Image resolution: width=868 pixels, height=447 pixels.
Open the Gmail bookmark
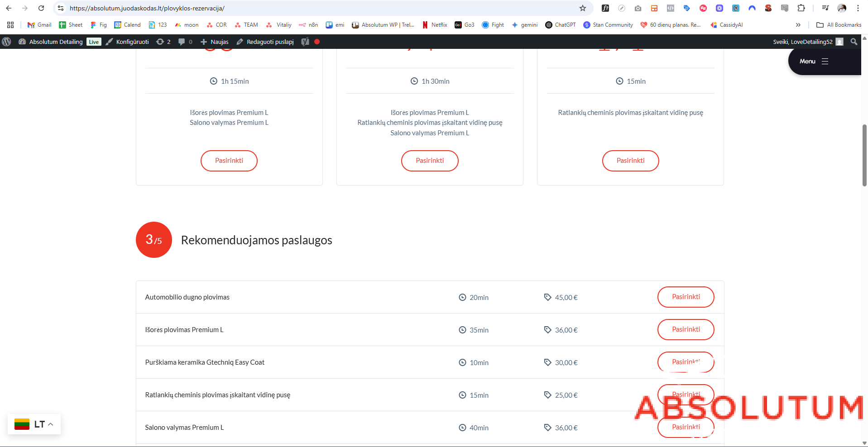click(39, 25)
